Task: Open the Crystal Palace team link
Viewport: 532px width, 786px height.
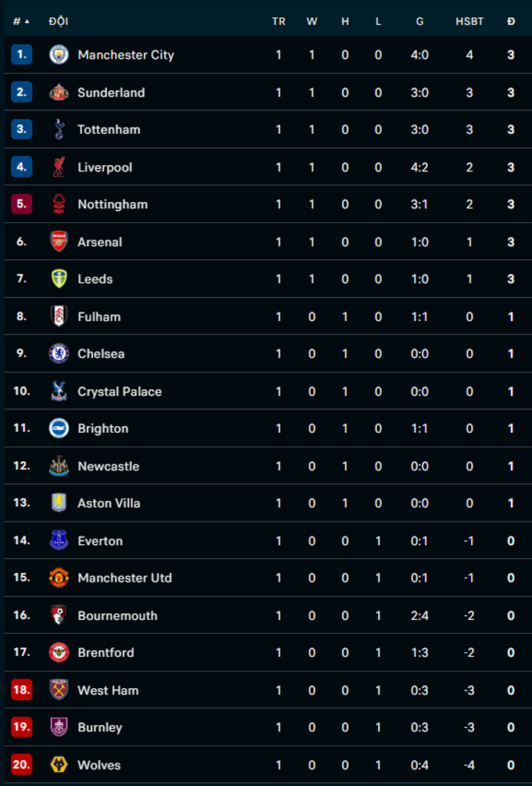Action: point(120,391)
